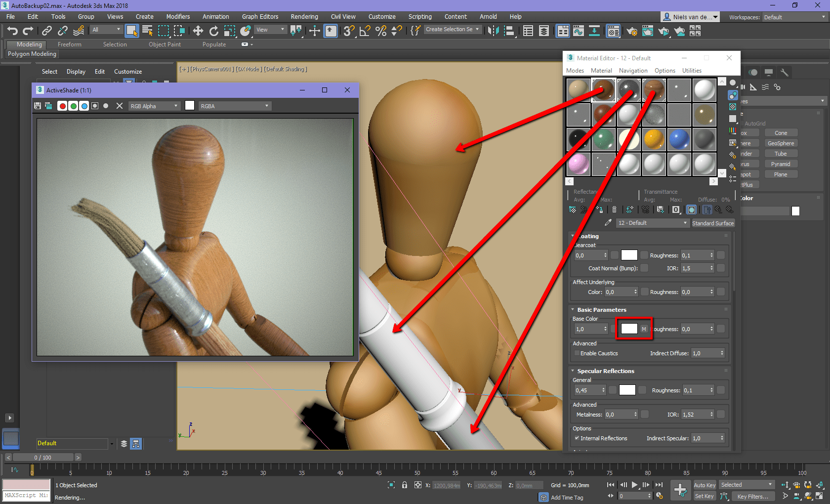Click the trash Reset Map icon
The width and height of the screenshot is (830, 504).
click(614, 210)
